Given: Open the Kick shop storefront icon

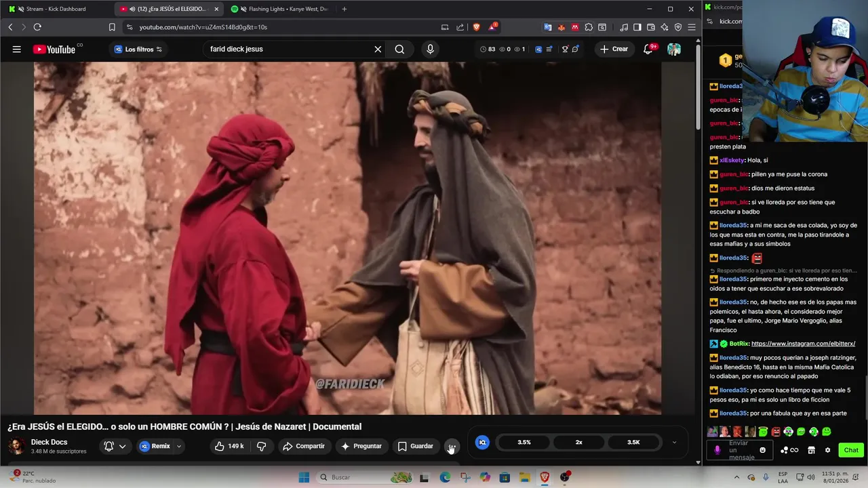Looking at the screenshot, I should tap(811, 450).
